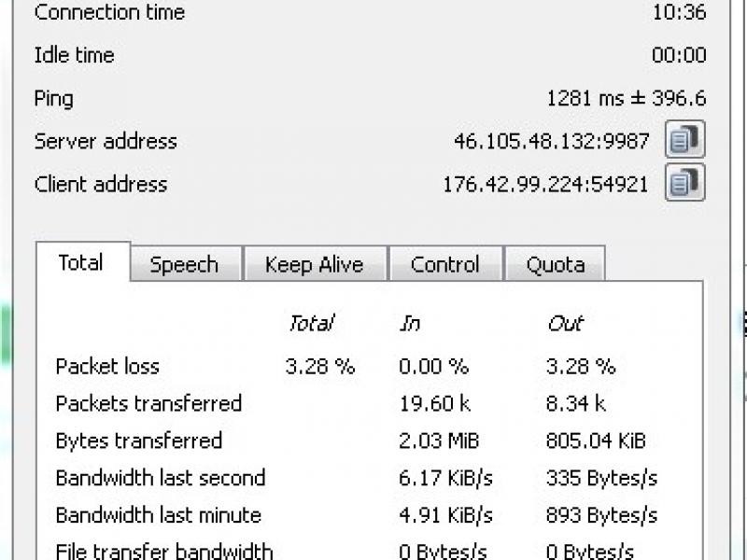Click the client address 176.42.99.224:54921 text
The width and height of the screenshot is (747, 560).
pyautogui.click(x=545, y=184)
